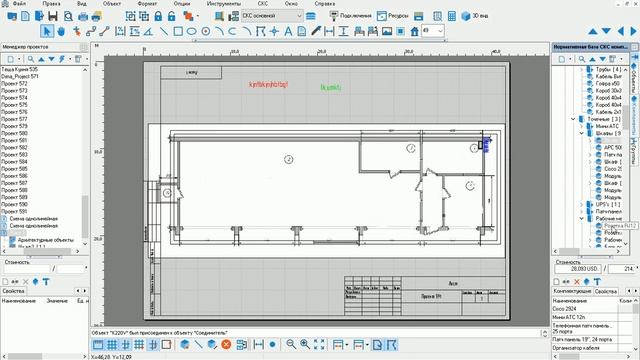The width and height of the screenshot is (640, 360).
Task: Expand the 'Трубы [4]' tree node
Action: pos(582,69)
